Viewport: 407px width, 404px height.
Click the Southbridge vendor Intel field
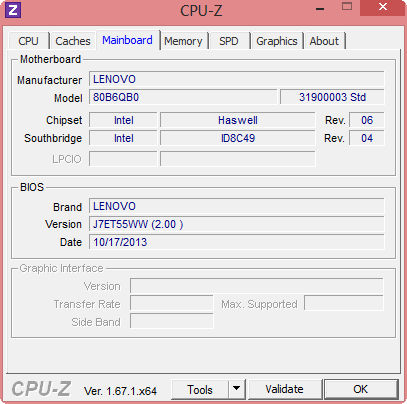(123, 138)
